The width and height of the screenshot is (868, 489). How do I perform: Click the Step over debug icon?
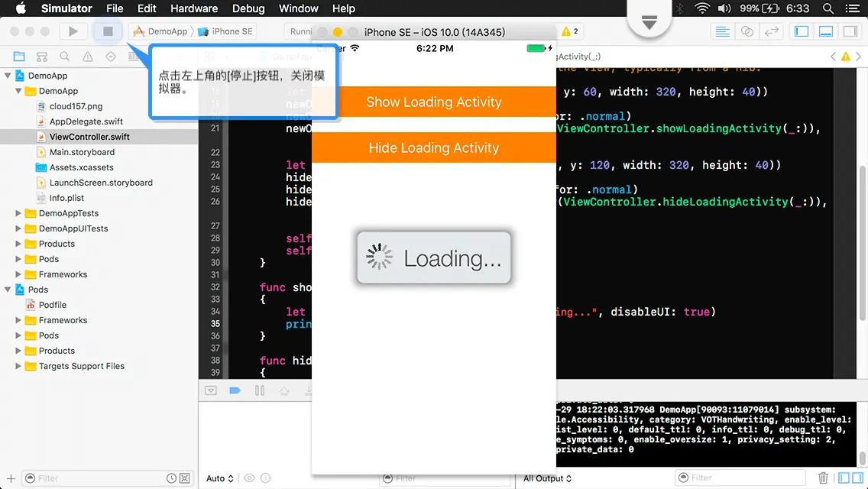pos(284,390)
